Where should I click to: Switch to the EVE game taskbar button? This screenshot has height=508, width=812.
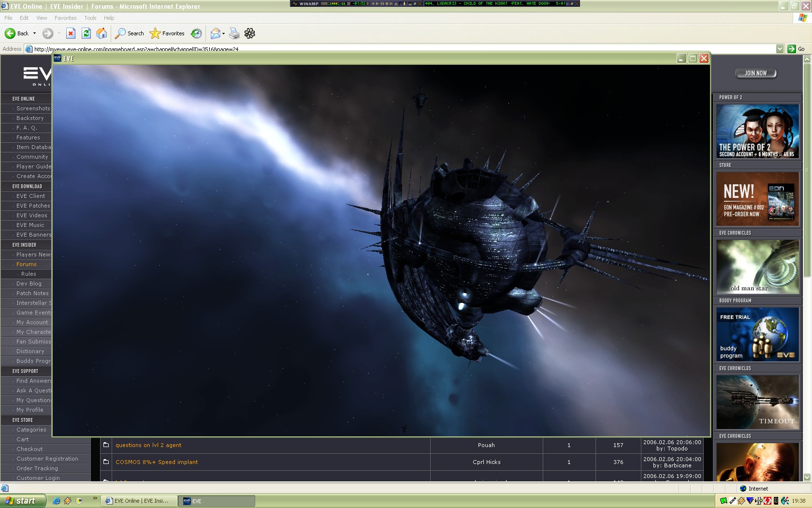[217, 501]
